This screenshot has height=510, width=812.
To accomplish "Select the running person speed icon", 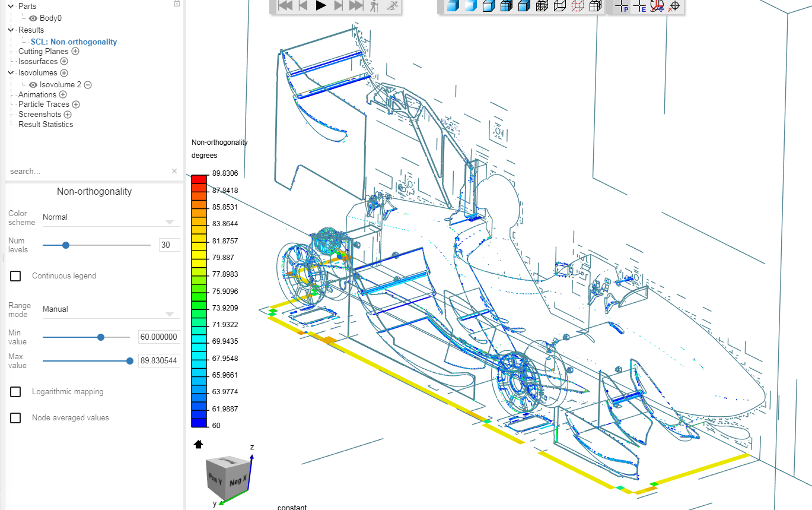I will (x=392, y=6).
